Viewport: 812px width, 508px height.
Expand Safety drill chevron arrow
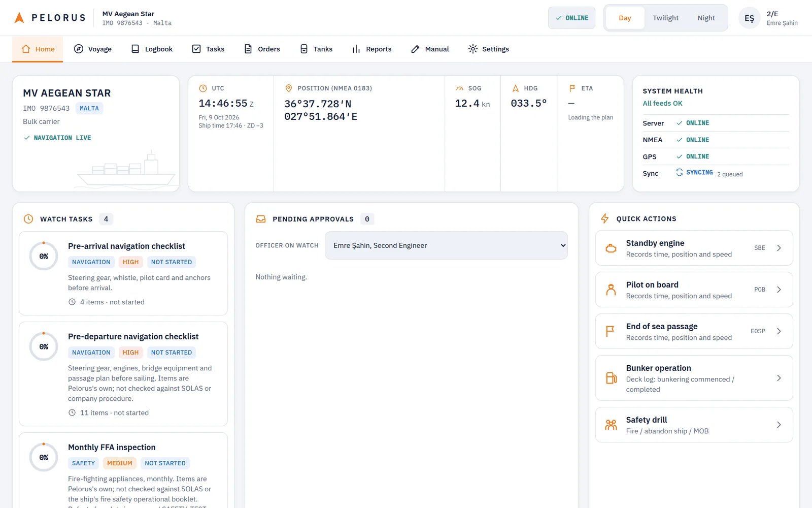(x=779, y=425)
